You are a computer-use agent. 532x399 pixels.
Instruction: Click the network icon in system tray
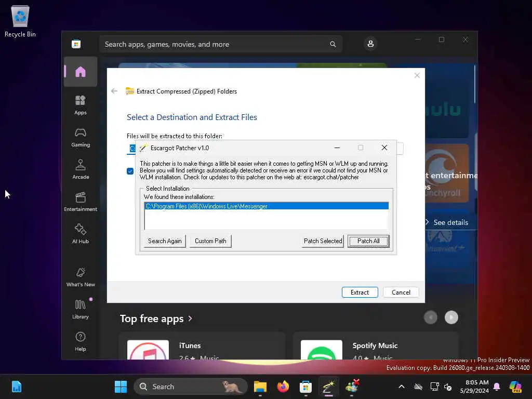tap(435, 387)
